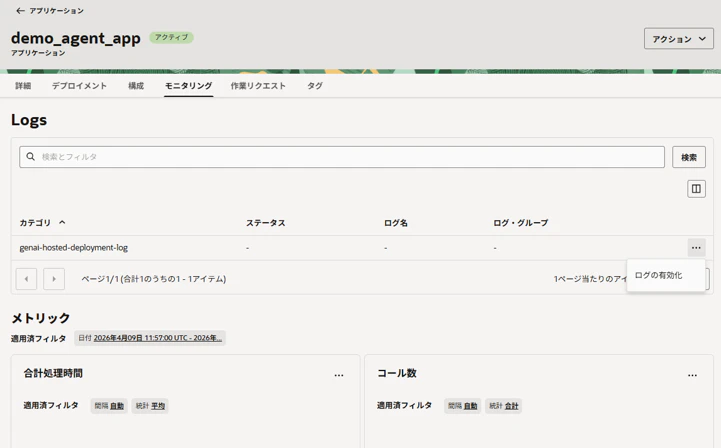Switch to the 詳細 tab
Viewport: 721px width, 448px height.
(23, 86)
